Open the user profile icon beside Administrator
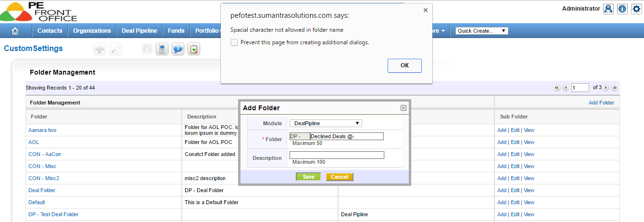The width and height of the screenshot is (644, 222). click(608, 9)
